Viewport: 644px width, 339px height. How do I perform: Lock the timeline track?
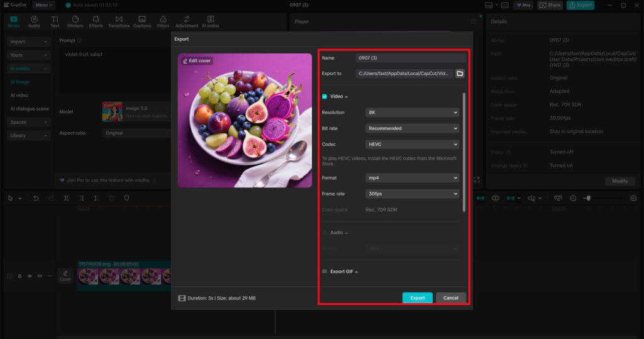(x=19, y=276)
